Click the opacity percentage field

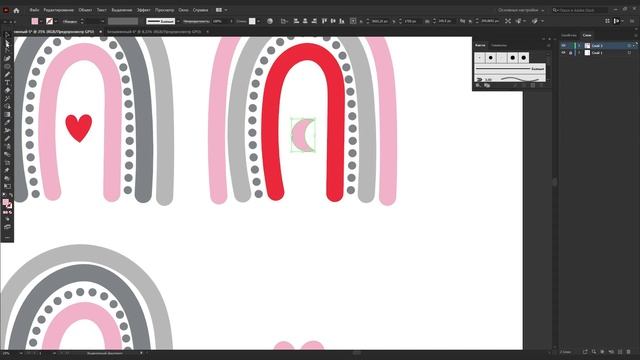219,21
